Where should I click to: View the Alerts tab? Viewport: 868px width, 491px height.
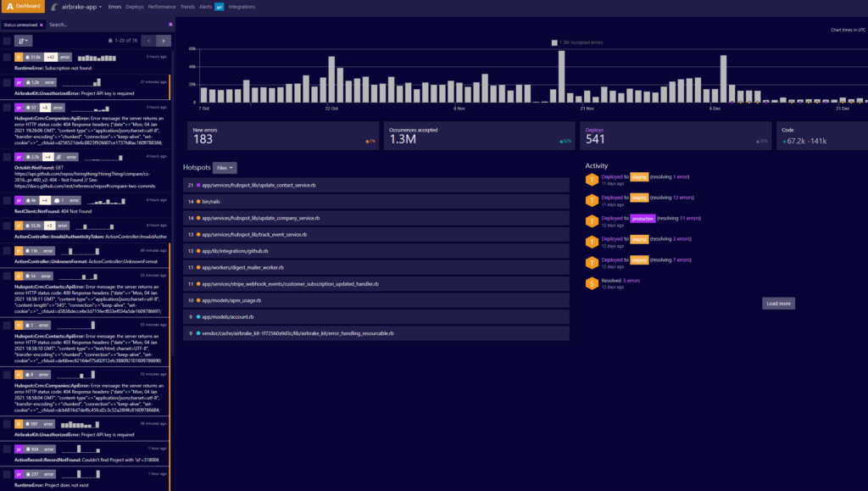pyautogui.click(x=205, y=7)
